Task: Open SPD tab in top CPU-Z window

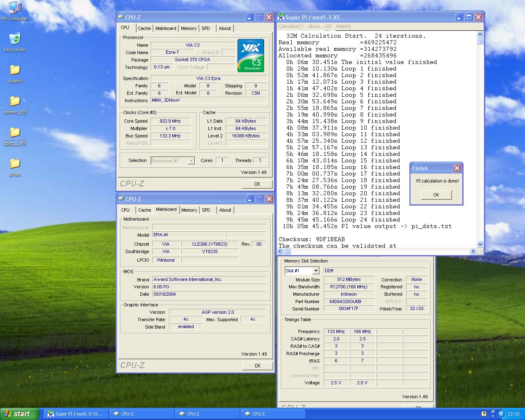Action: tap(206, 28)
